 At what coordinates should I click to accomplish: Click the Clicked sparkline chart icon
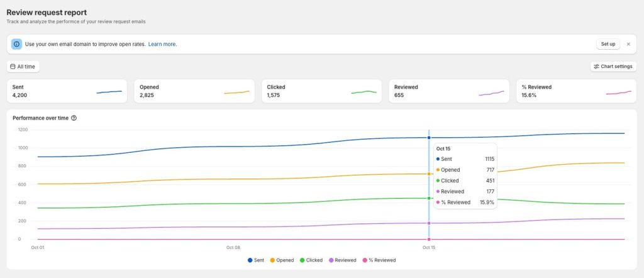[x=364, y=92]
